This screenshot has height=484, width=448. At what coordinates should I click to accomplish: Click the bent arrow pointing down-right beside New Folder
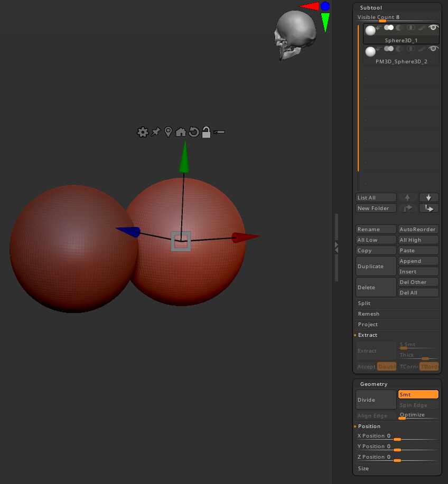pos(428,208)
